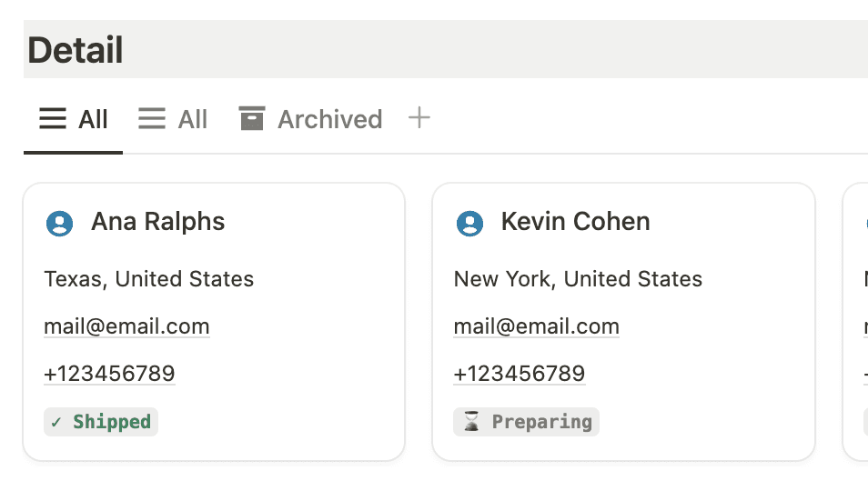Click the second All tab list icon
The height and width of the screenshot is (491, 868).
(x=152, y=119)
